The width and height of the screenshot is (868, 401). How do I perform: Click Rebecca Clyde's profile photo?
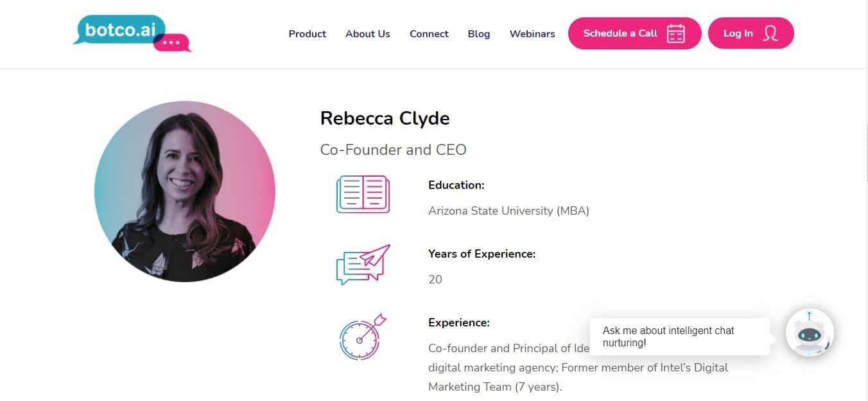(x=185, y=192)
